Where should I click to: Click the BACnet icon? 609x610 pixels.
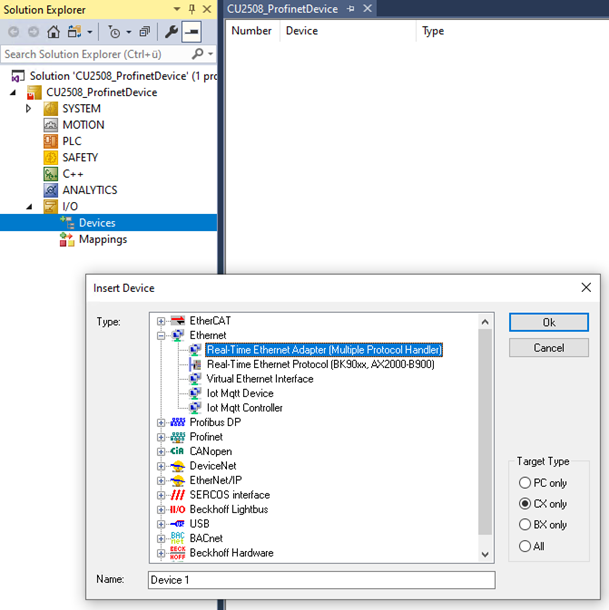coord(177,538)
